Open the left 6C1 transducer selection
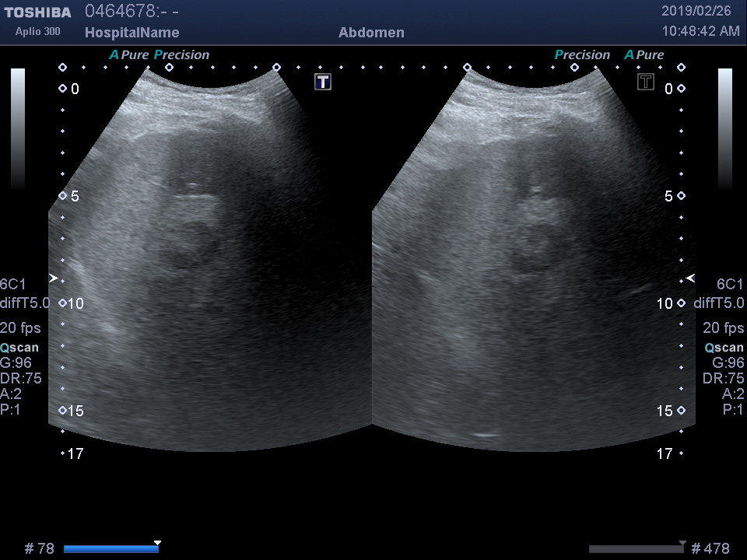The image size is (747, 560). click(x=13, y=284)
